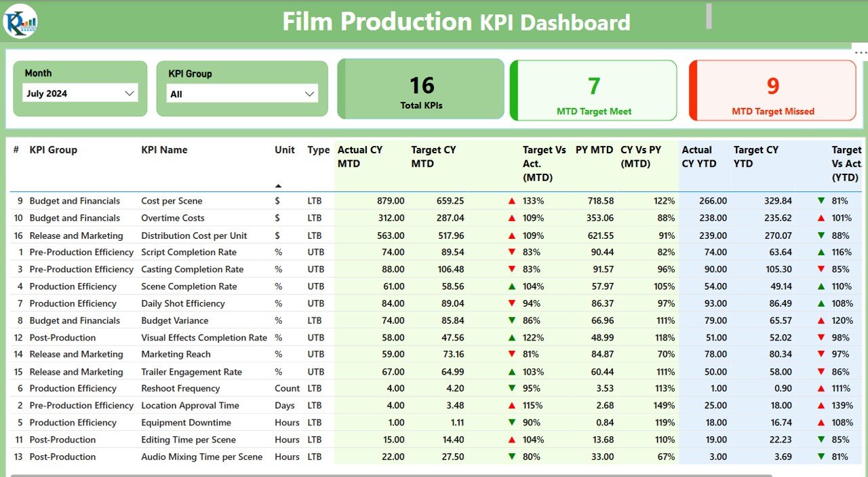The height and width of the screenshot is (477, 868).
Task: Select the Audio Mixing Time per Scene name
Action: coord(202,457)
